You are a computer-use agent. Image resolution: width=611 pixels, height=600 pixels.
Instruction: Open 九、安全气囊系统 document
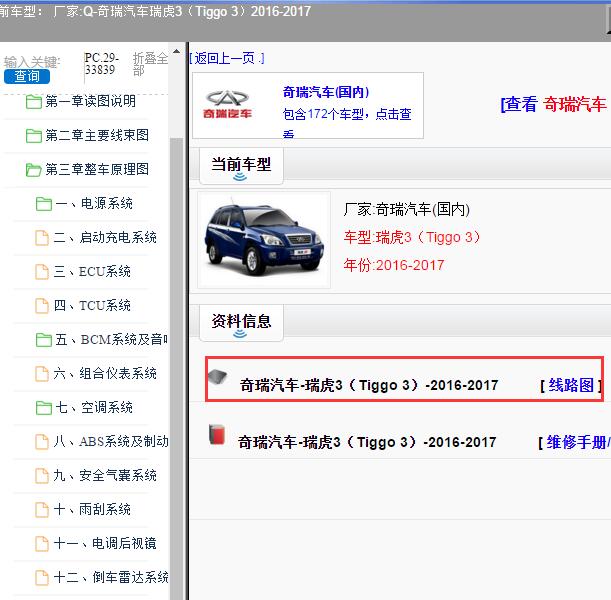[x=105, y=475]
